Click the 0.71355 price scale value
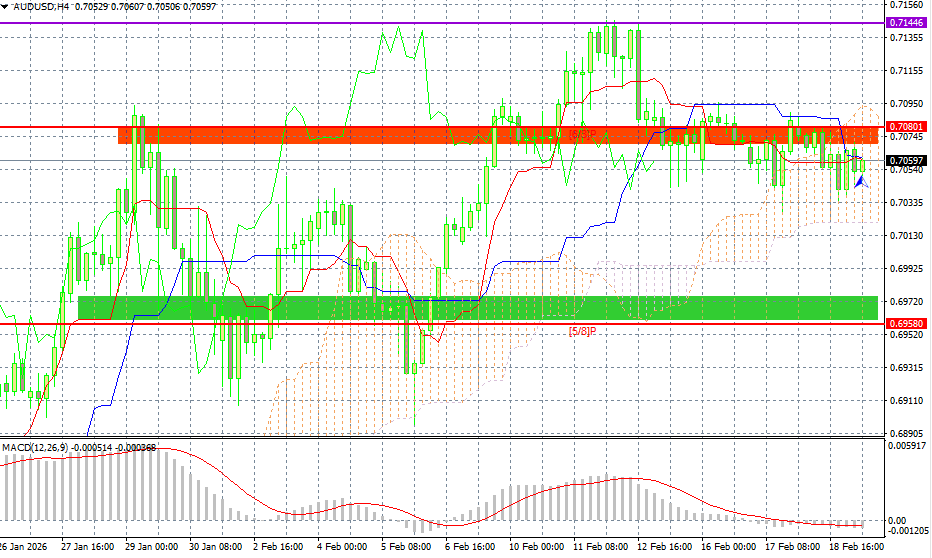The height and width of the screenshot is (558, 932). (x=906, y=37)
